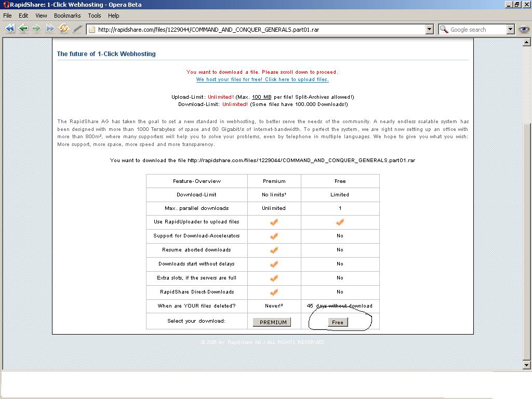
Task: Minimize the Opera window
Action: [x=509, y=4]
